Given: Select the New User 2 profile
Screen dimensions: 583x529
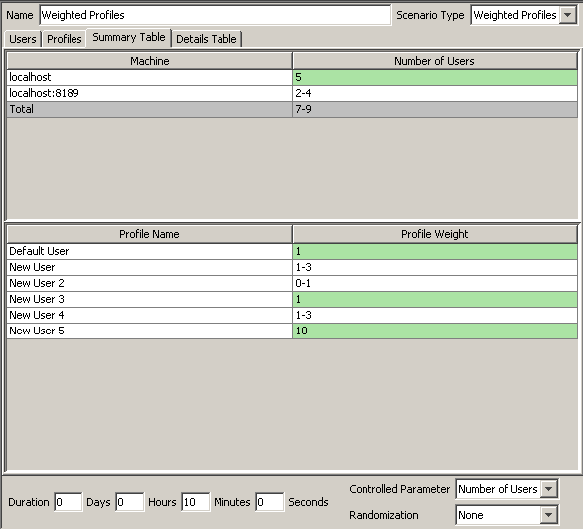Looking at the screenshot, I should (149, 283).
